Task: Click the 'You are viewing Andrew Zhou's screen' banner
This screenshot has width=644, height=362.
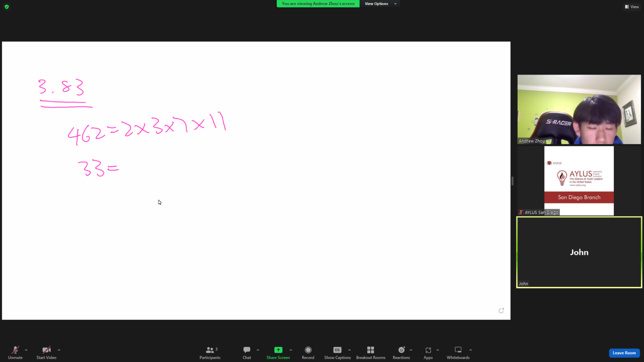Action: [318, 4]
